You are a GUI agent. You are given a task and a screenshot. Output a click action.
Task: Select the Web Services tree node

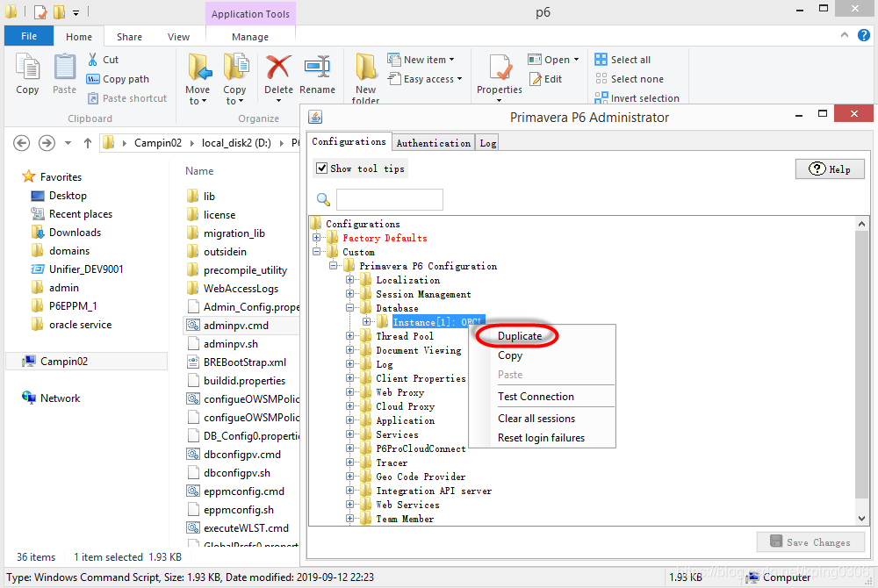coord(407,505)
